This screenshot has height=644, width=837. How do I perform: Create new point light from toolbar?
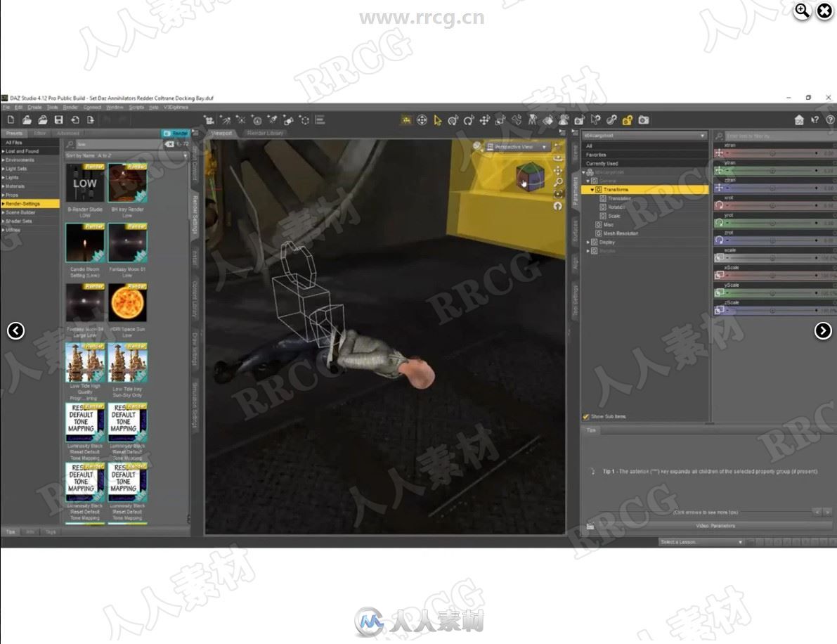pyautogui.click(x=241, y=120)
